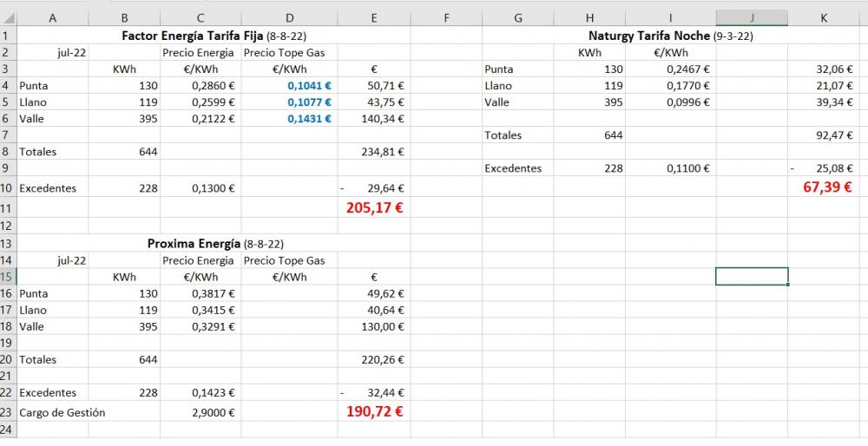Select column C header
Viewport: 868px width, 446px height.
point(201,18)
